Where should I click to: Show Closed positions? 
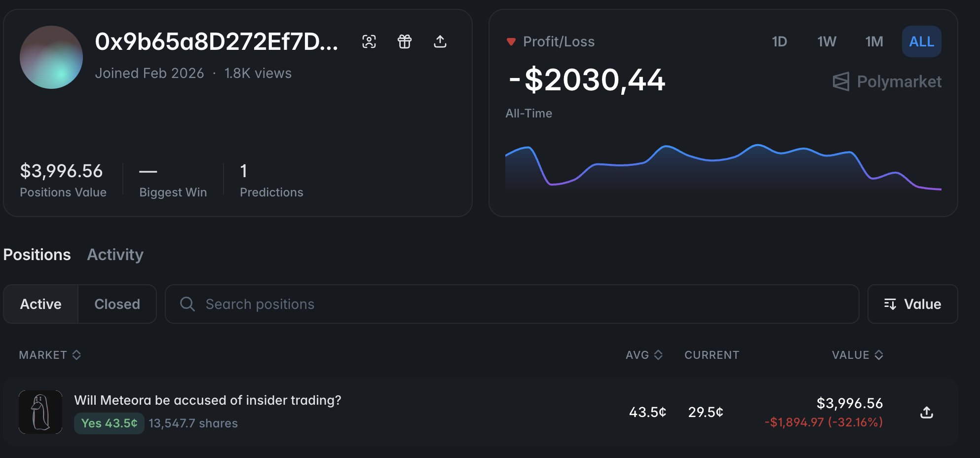[117, 304]
